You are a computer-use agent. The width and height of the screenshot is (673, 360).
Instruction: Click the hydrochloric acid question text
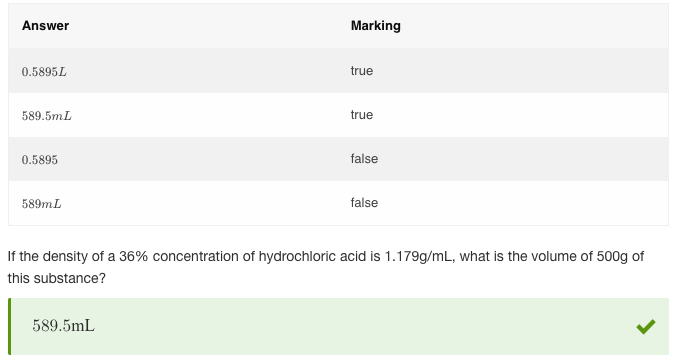(x=312, y=256)
